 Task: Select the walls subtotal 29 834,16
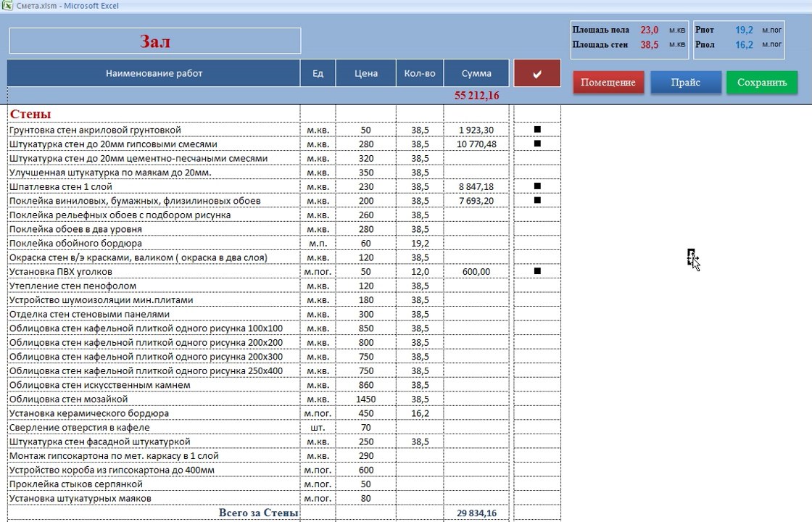coord(476,513)
